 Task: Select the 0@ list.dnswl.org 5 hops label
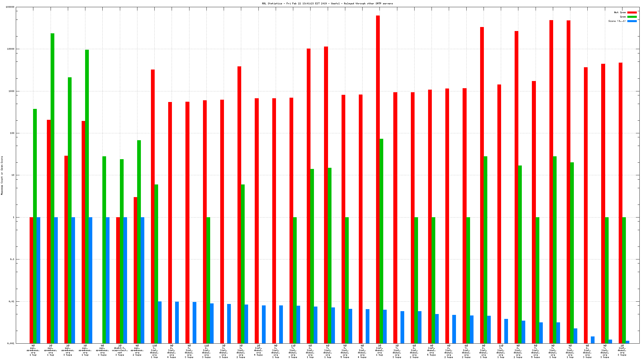click(x=431, y=350)
